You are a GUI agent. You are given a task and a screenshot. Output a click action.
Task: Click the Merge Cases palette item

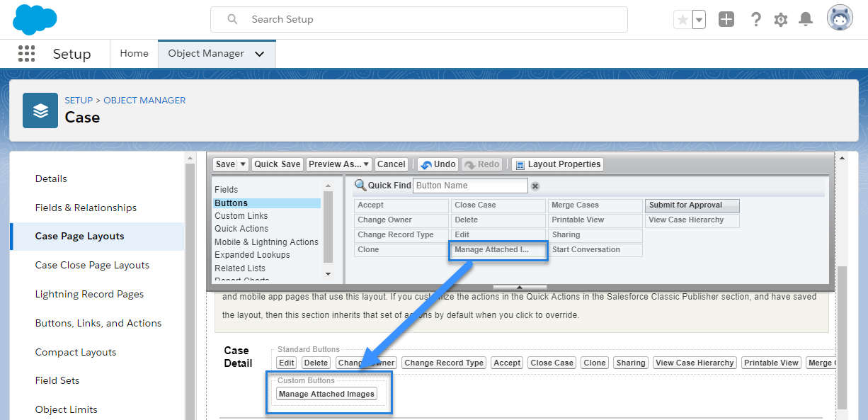[595, 205]
